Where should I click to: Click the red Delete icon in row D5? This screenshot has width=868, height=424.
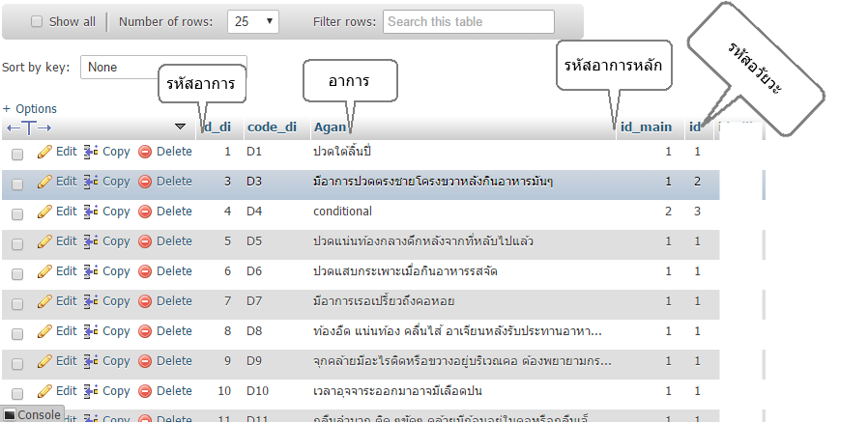[145, 241]
